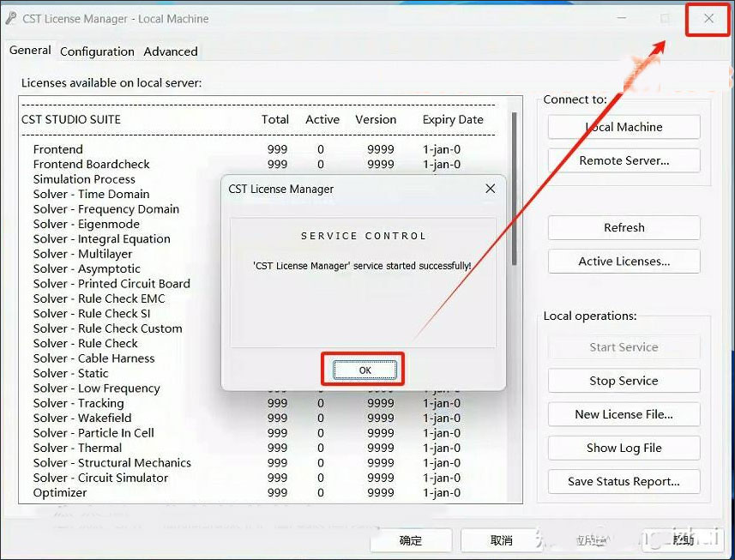Connect to Local Machine
Image resolution: width=735 pixels, height=560 pixels.
[624, 127]
